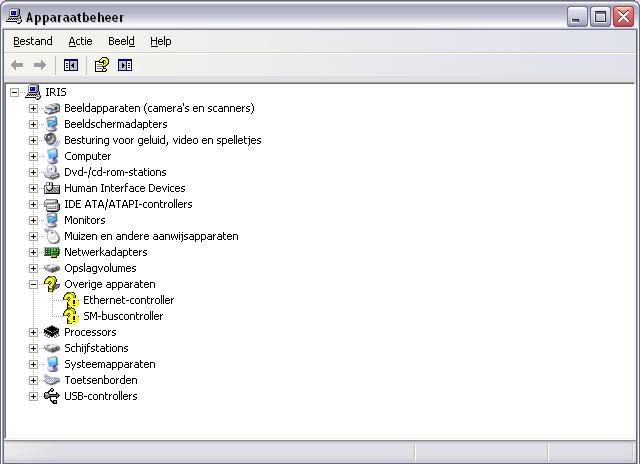Collapse the Overige apparaten node

pos(33,284)
